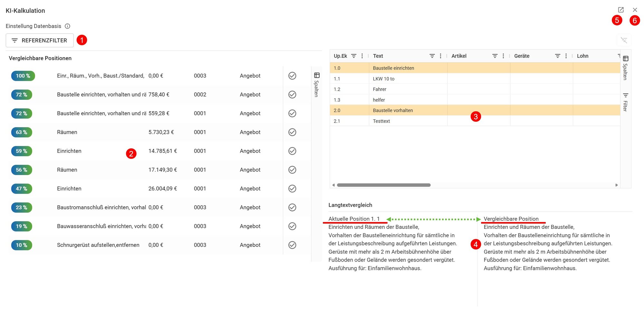Open the REFERENZFILTER button

click(x=40, y=40)
